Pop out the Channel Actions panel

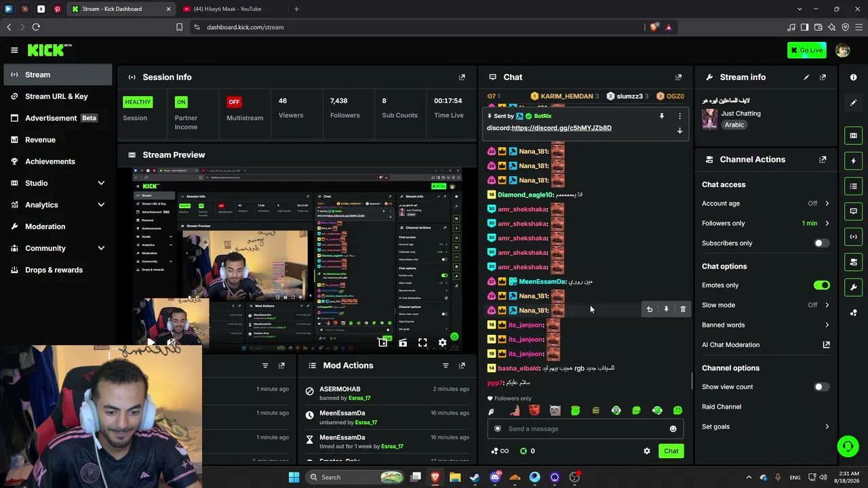pos(823,160)
